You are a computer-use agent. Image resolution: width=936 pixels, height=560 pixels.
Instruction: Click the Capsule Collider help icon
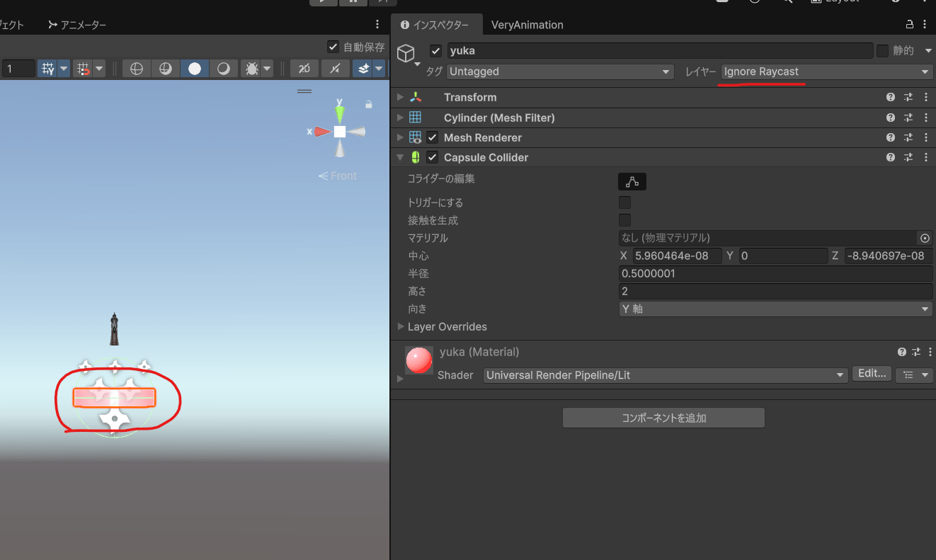coord(890,157)
